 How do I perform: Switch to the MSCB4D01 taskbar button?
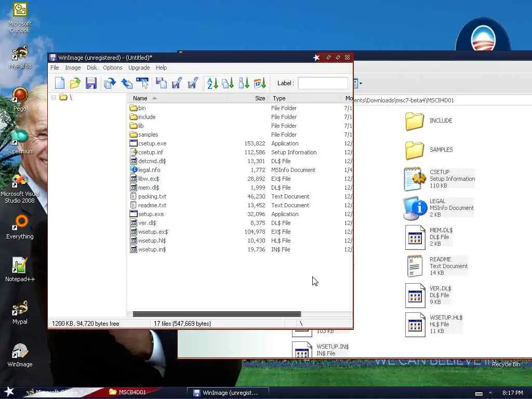click(128, 392)
